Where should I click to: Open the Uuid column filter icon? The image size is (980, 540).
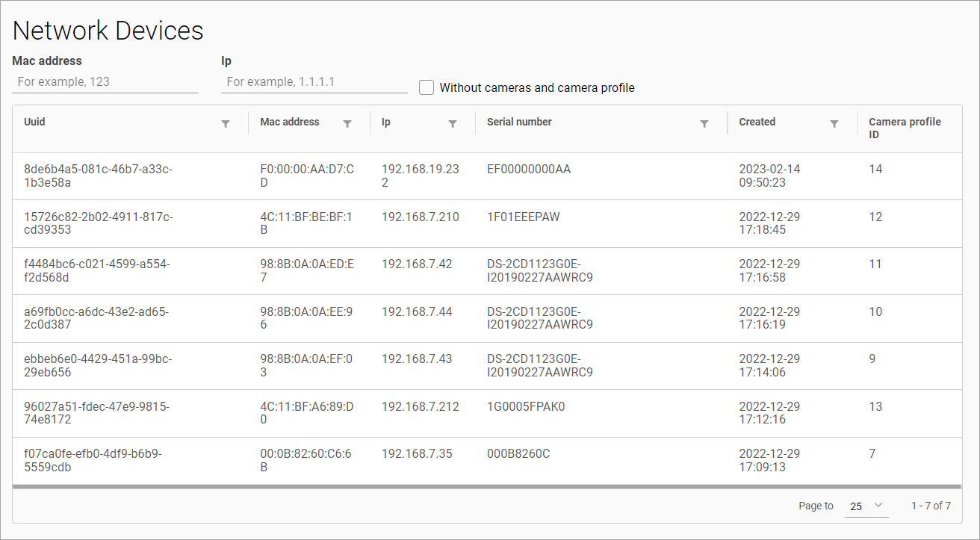(226, 124)
